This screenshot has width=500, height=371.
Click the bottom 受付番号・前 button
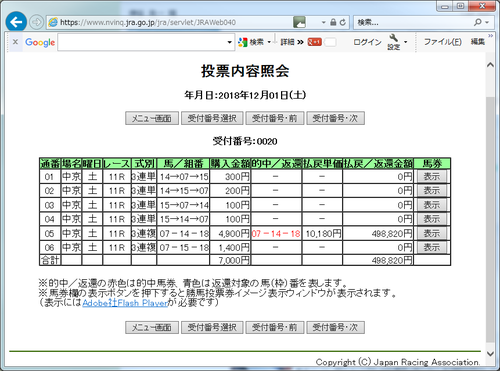pyautogui.click(x=275, y=327)
